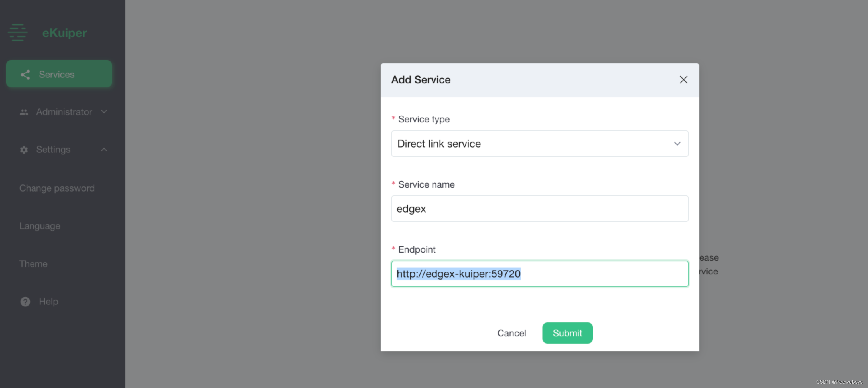Open the Theme settings item
868x388 pixels.
point(33,264)
